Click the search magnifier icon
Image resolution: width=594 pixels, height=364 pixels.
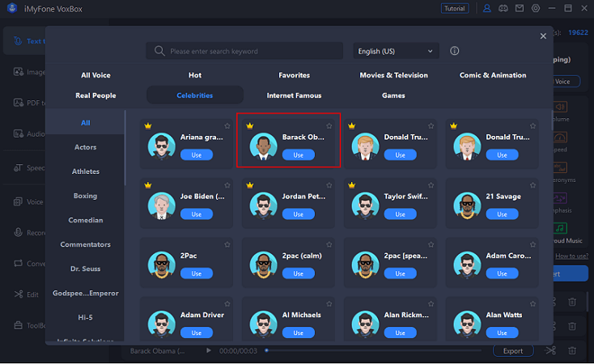(x=159, y=51)
